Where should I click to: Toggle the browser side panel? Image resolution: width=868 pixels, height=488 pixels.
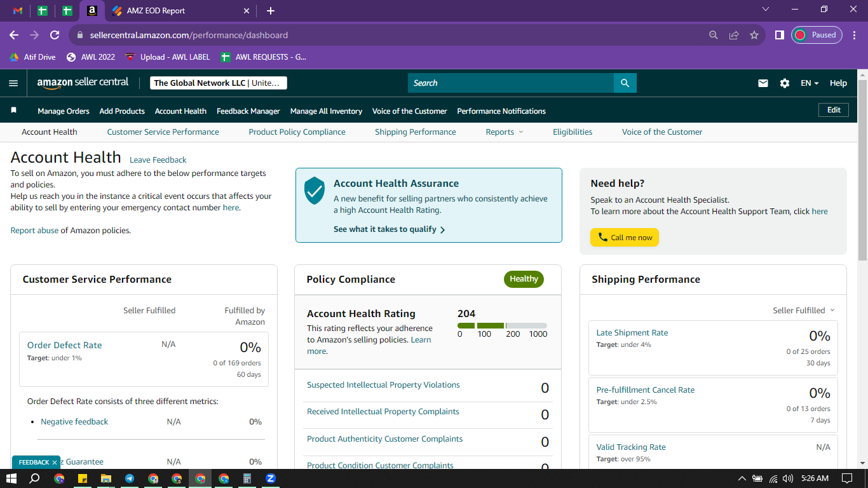(779, 35)
